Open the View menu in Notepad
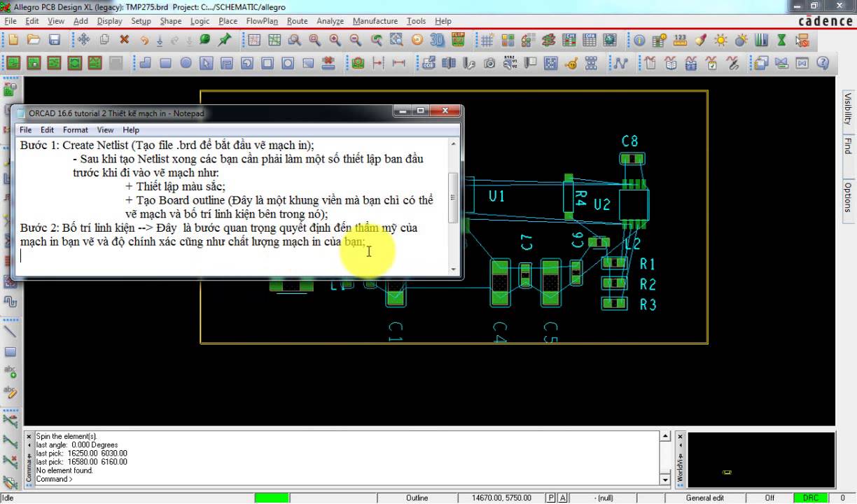Viewport: 857px width, 504px height. (x=105, y=129)
